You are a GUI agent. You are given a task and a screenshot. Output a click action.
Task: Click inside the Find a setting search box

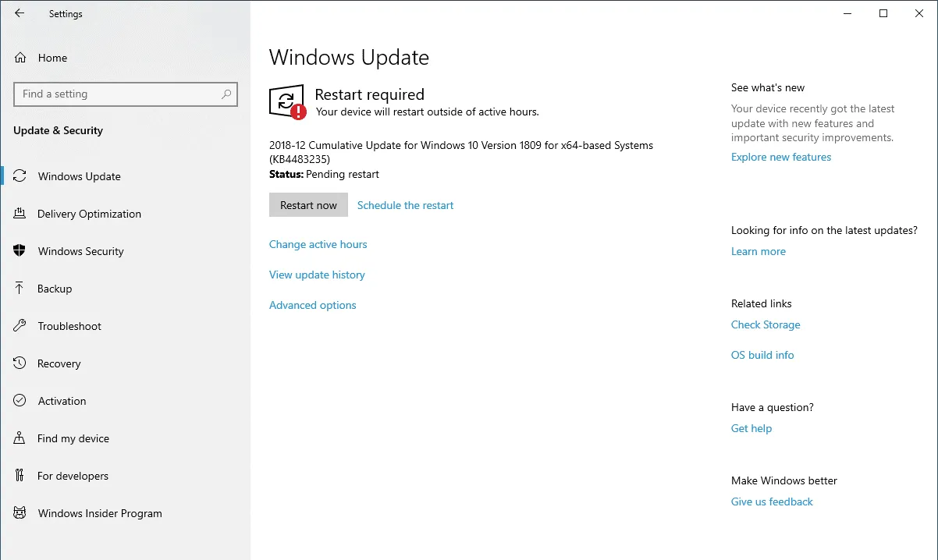pyautogui.click(x=125, y=94)
